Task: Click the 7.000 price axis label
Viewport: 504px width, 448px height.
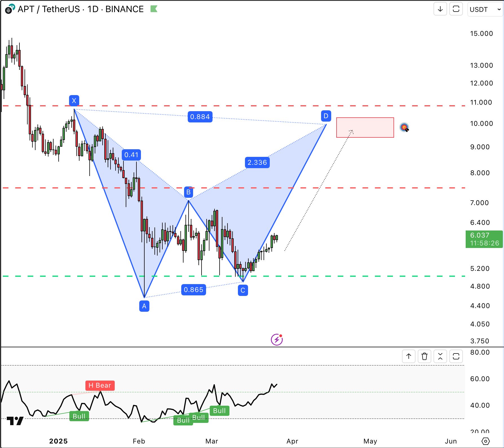Action: click(479, 203)
